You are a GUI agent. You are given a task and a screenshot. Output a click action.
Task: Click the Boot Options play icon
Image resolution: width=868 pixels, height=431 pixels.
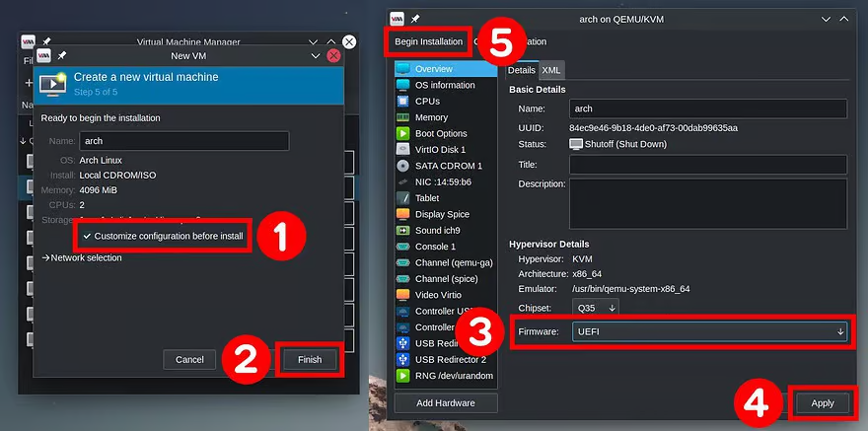(403, 133)
